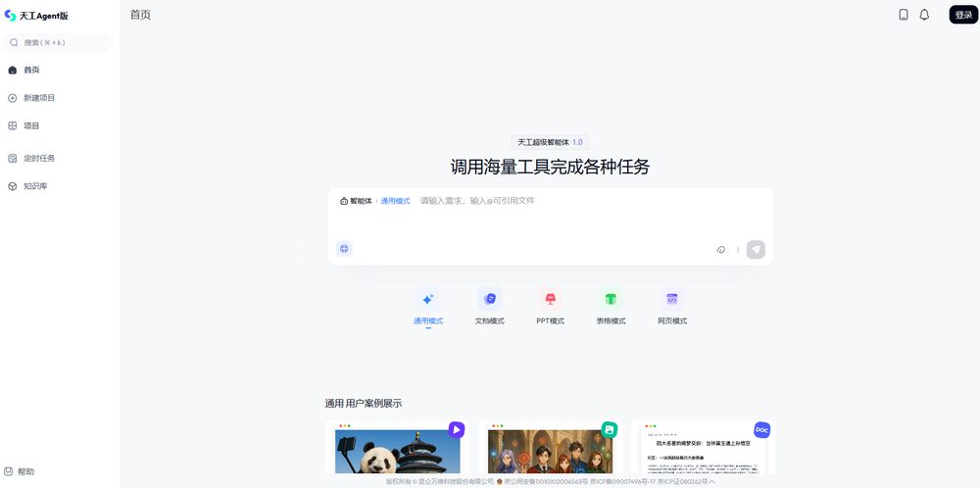Focus the sidebar search box
The width and height of the screenshot is (980, 488).
(58, 42)
